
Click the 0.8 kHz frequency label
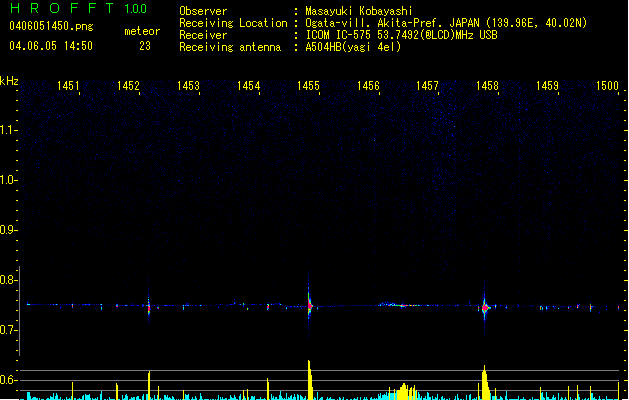(8, 280)
